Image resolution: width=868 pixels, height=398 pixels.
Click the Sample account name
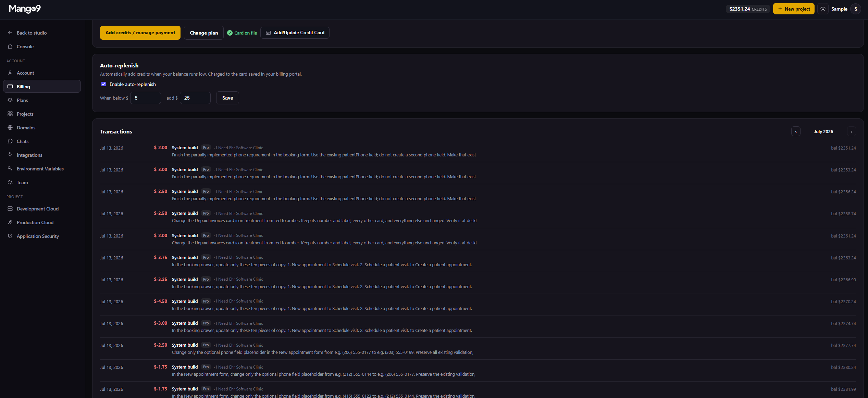click(x=839, y=9)
